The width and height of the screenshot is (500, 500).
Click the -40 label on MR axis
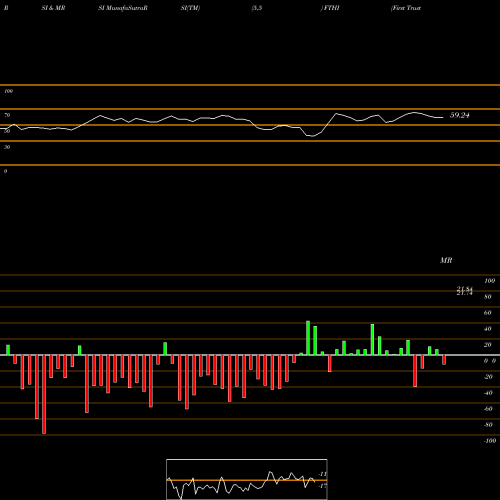(x=488, y=393)
